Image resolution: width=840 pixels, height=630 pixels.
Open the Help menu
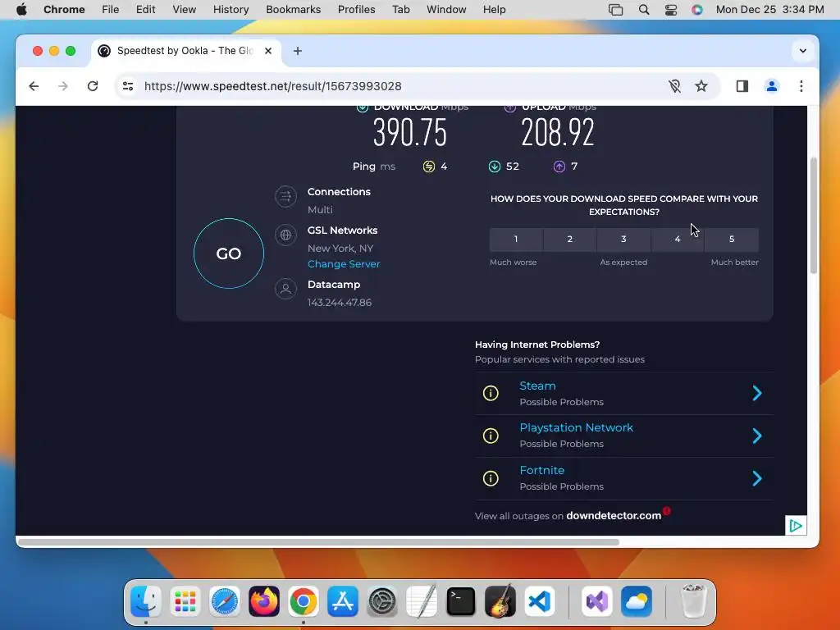(x=494, y=10)
